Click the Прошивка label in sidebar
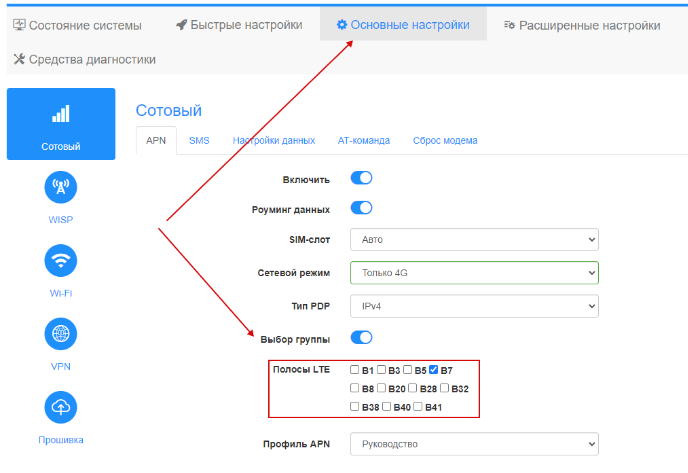This screenshot has height=473, width=688. (61, 440)
